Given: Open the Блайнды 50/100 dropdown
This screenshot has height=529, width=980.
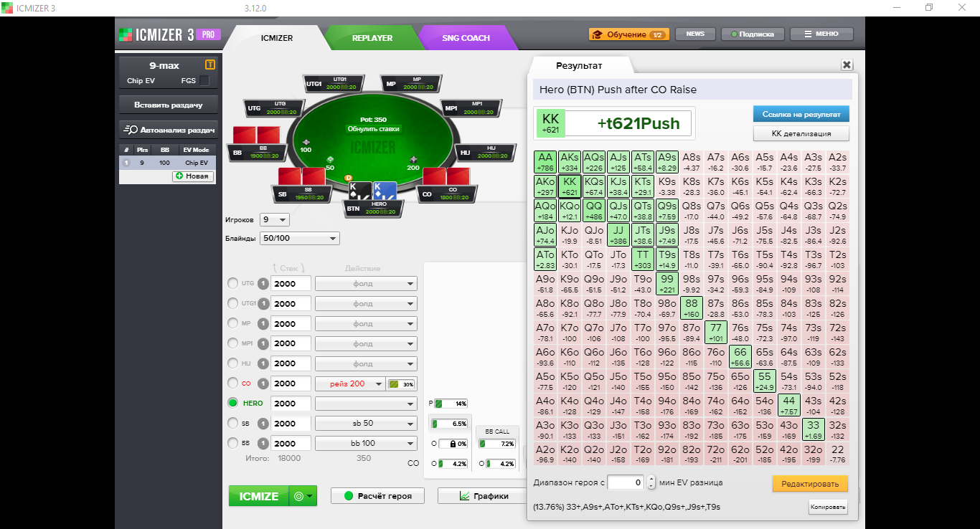Looking at the screenshot, I should 300,239.
